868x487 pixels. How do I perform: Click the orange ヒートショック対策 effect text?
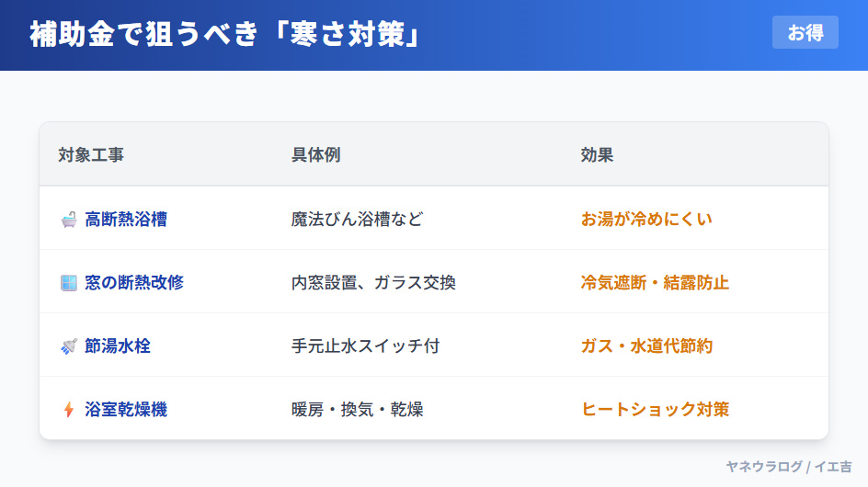click(x=655, y=410)
